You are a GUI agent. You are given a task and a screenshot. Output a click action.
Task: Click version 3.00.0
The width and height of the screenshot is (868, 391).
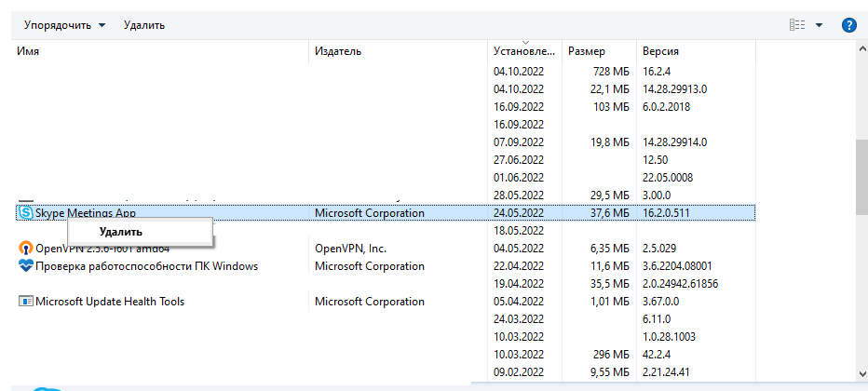click(x=657, y=195)
